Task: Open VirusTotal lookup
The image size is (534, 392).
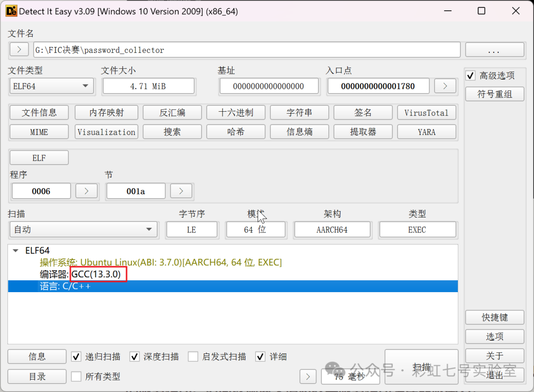Action: point(426,113)
